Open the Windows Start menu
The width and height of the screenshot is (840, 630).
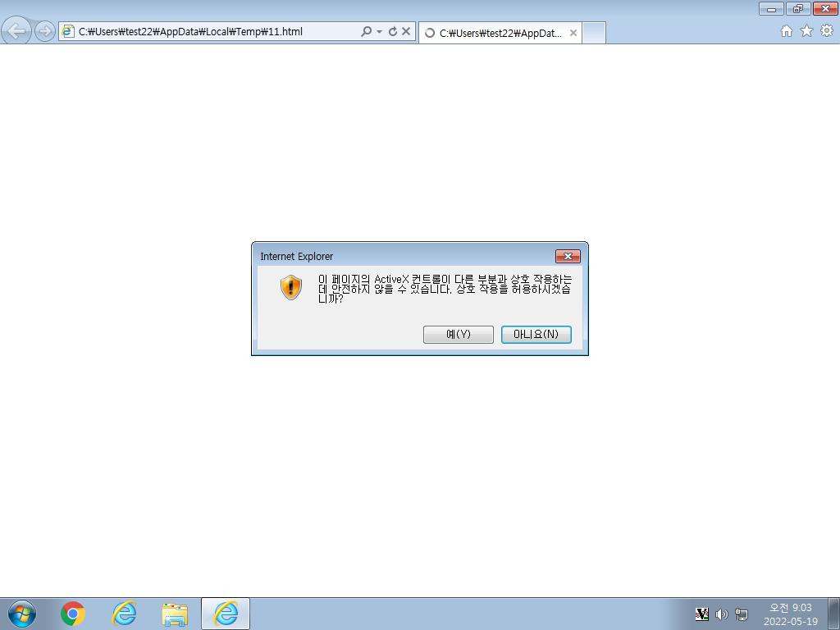22,614
